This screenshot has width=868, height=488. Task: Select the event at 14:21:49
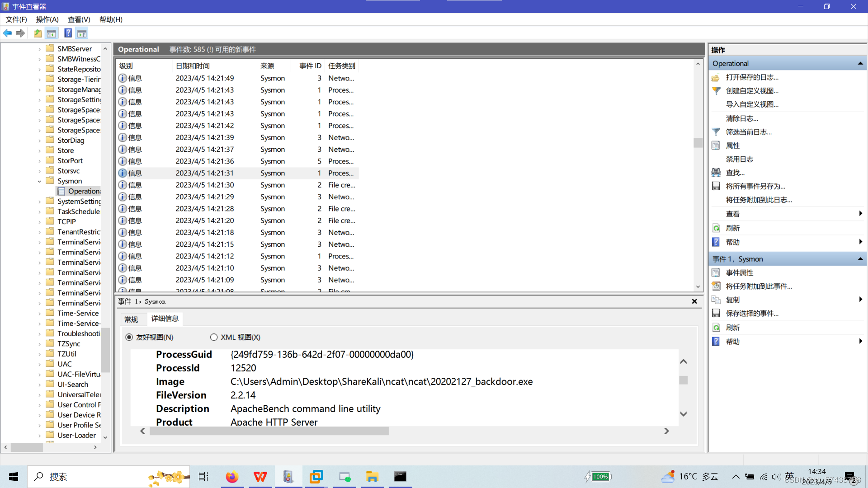point(238,78)
